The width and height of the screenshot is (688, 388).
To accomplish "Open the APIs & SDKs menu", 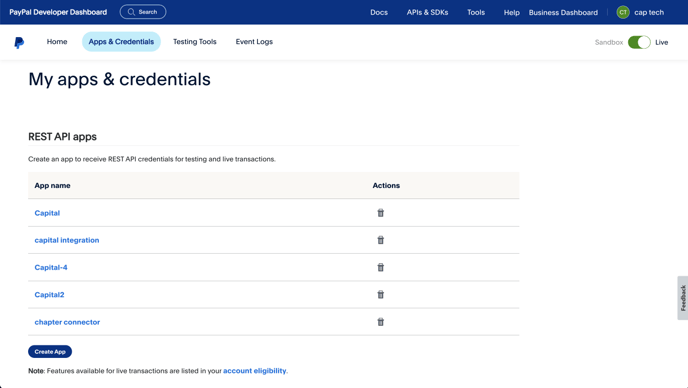I will [x=427, y=12].
